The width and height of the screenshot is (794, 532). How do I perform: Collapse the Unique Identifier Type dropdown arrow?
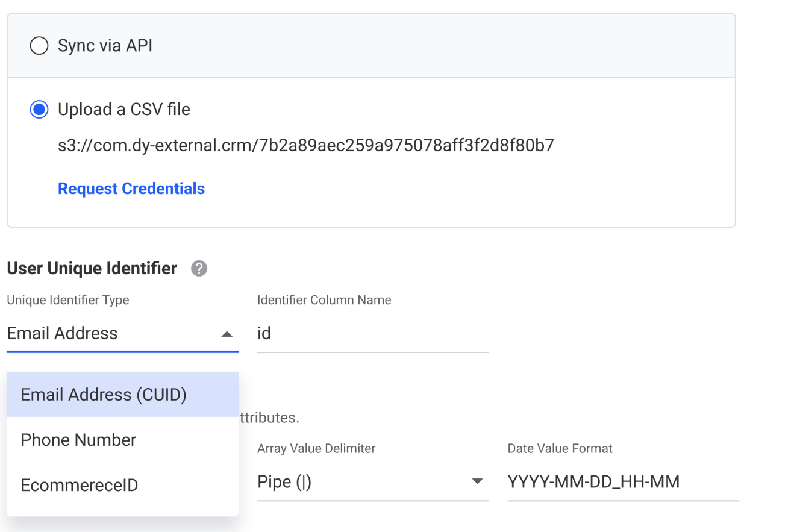tap(227, 334)
